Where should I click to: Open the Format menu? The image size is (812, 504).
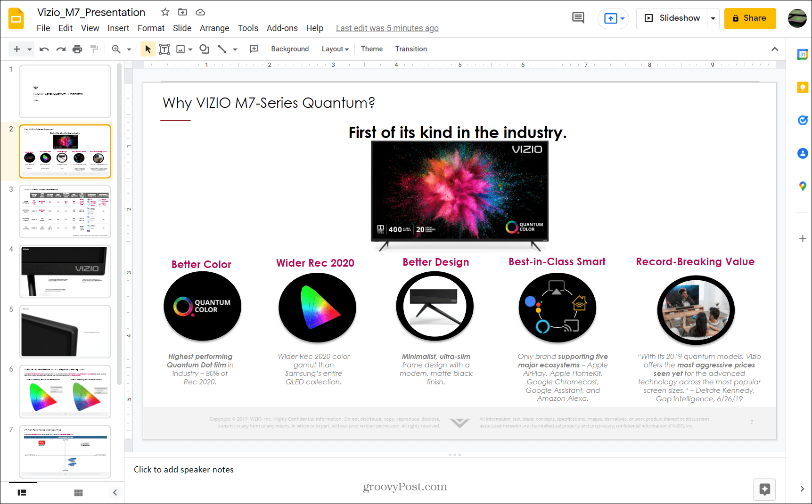click(150, 28)
